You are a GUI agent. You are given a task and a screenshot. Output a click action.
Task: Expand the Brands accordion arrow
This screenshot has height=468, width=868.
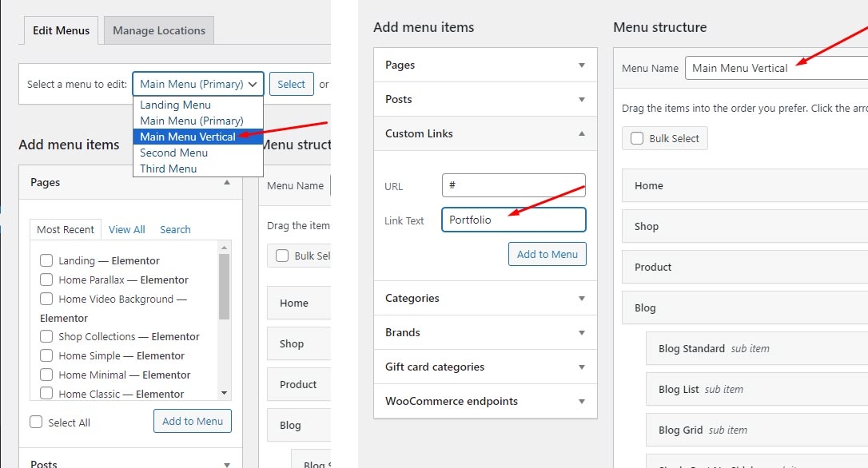[x=582, y=333]
